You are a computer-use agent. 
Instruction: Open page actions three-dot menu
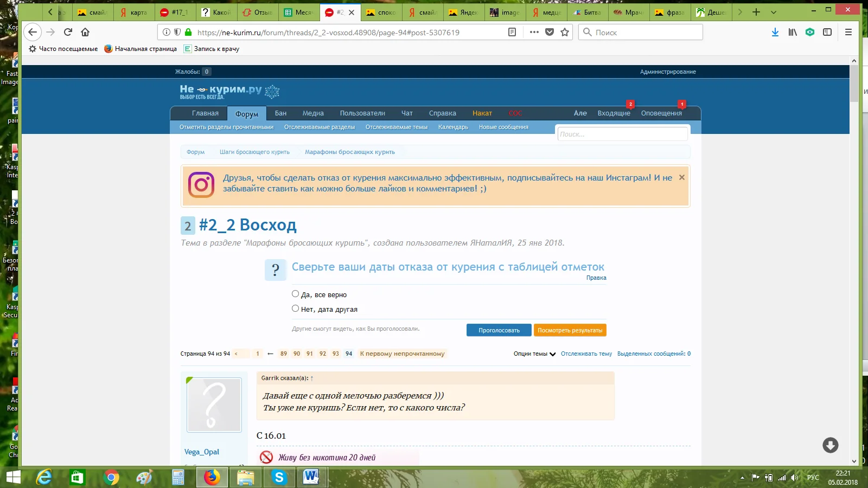pos(534,32)
